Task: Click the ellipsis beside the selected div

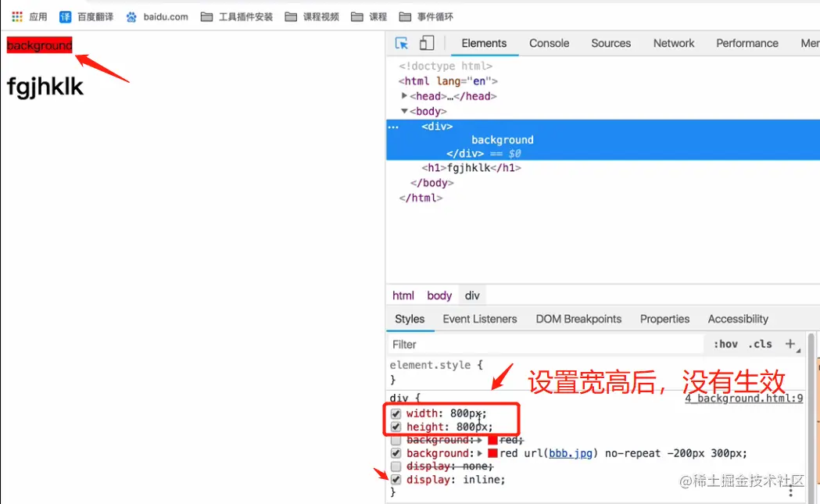Action: 393,127
